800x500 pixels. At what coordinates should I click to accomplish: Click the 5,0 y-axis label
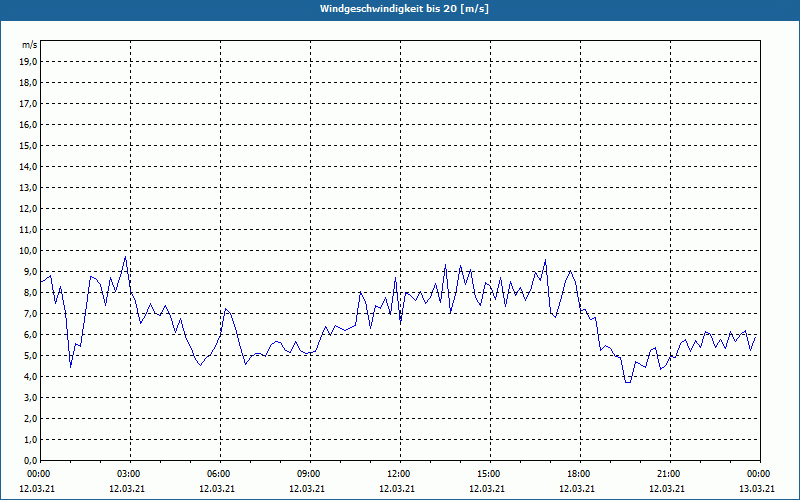30,356
